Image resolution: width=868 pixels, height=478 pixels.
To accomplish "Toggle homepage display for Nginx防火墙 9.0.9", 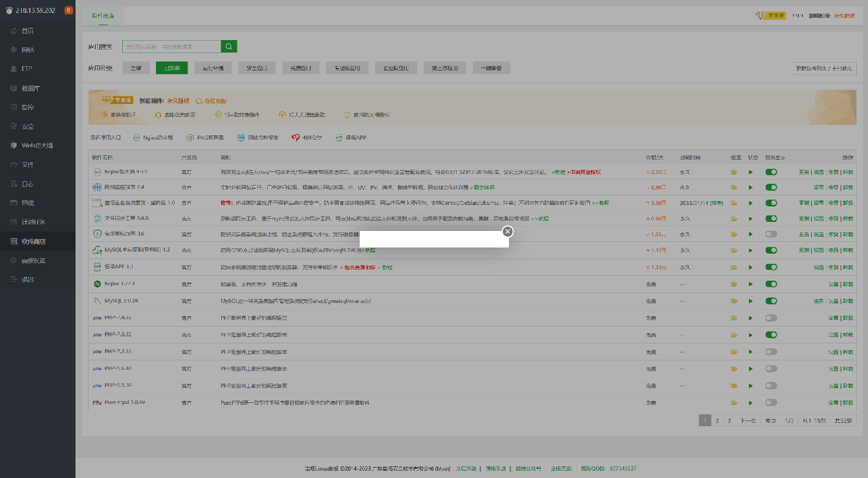I will click(x=771, y=172).
